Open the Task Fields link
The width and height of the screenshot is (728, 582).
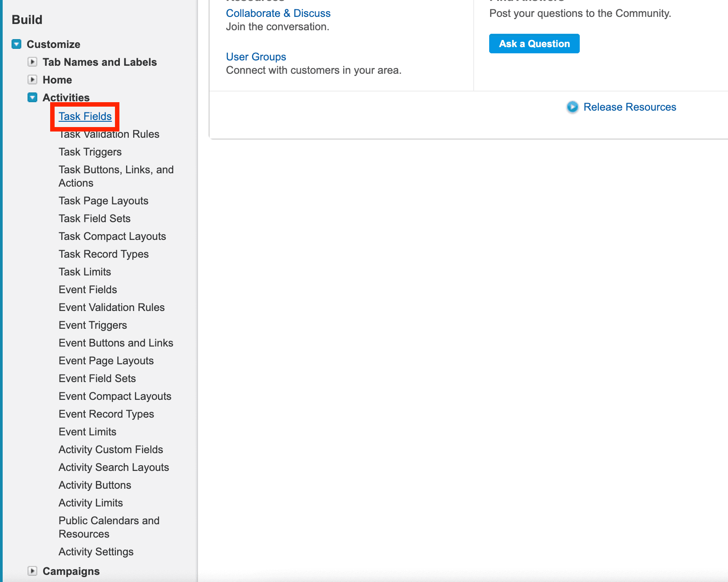(85, 116)
